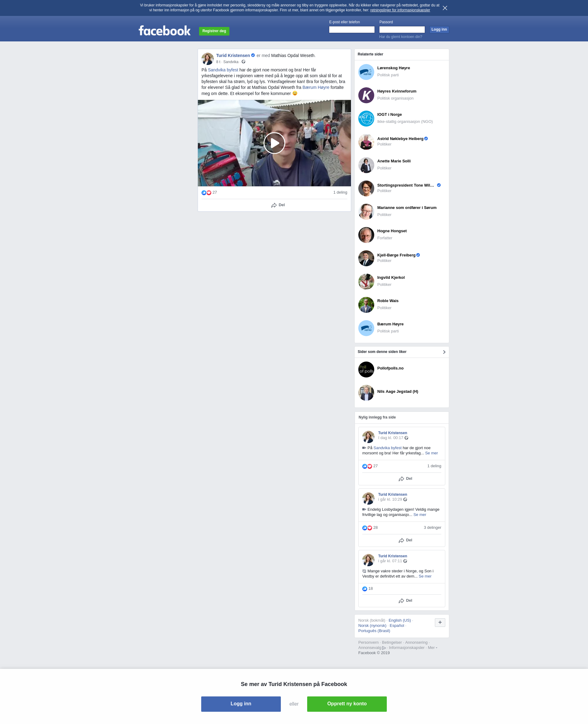Open Har du glemt kontoen din link
Image resolution: width=588 pixels, height=724 pixels.
[400, 36]
